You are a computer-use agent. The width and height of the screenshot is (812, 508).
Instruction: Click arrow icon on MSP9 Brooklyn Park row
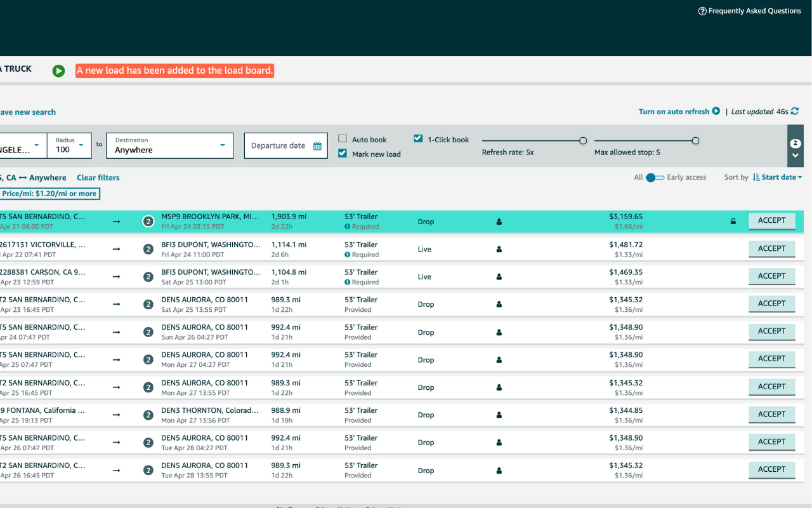click(117, 222)
